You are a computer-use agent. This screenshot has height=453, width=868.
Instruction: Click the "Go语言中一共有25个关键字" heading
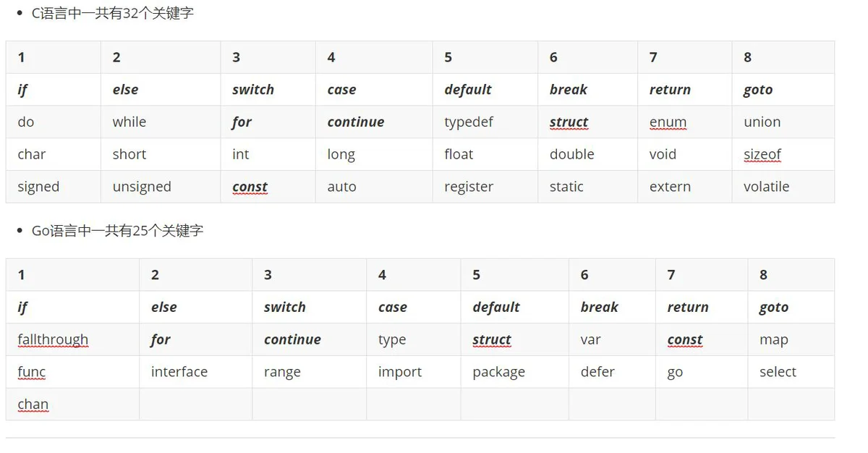click(x=117, y=231)
